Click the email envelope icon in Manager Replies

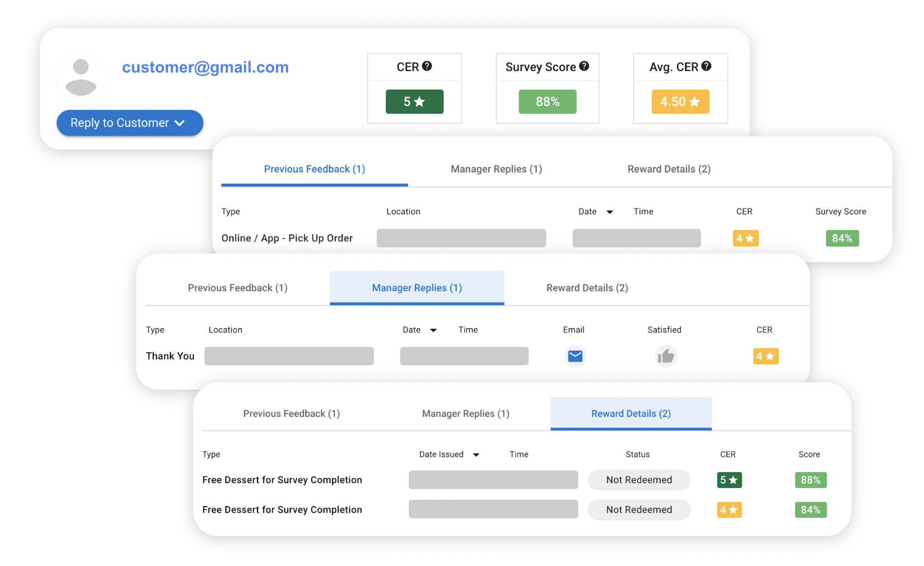[575, 356]
